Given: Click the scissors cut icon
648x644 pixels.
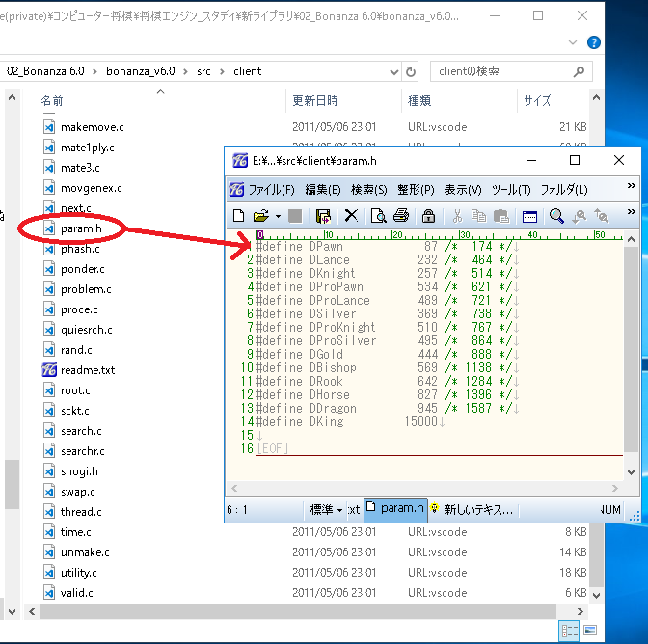Looking at the screenshot, I should coord(457,216).
